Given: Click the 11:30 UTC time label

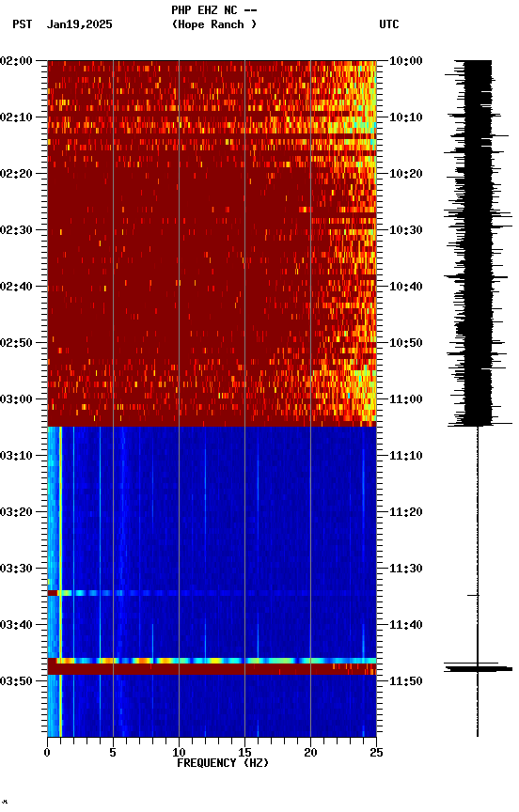Looking at the screenshot, I should (406, 570).
